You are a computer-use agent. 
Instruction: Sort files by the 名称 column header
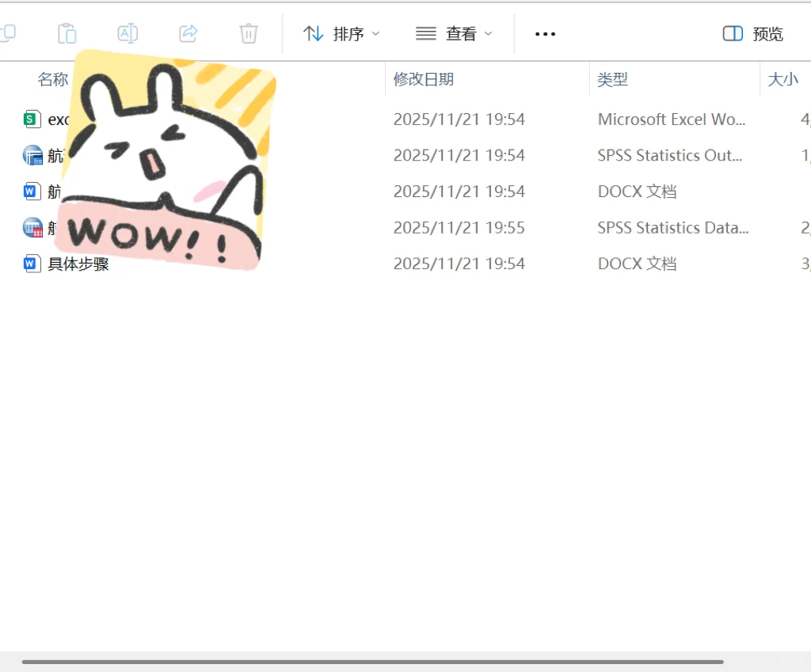[53, 79]
